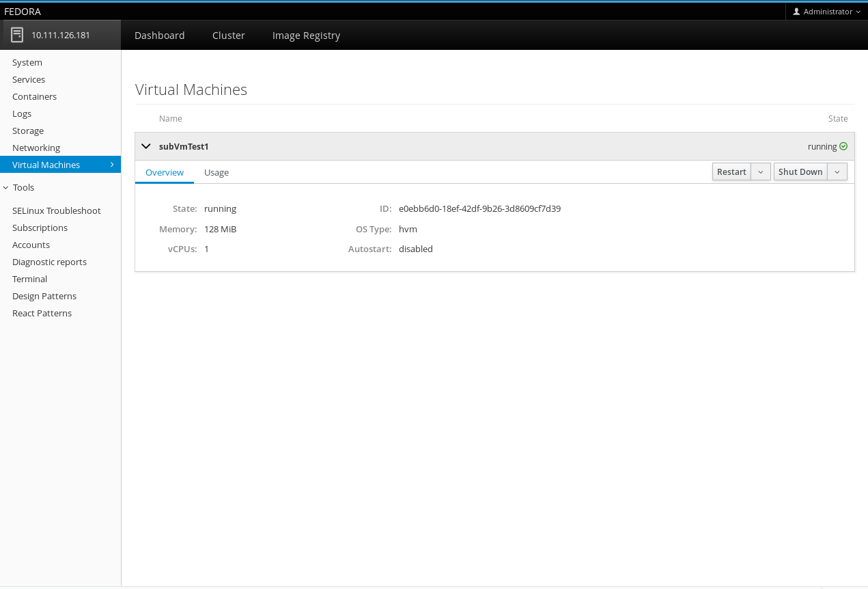Viewport: 868px width, 589px height.
Task: Click the server host icon beside 10.111.126.181
Action: [x=17, y=35]
